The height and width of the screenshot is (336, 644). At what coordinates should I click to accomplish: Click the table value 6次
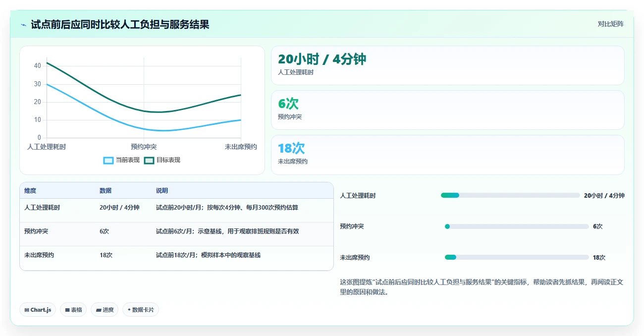point(104,231)
